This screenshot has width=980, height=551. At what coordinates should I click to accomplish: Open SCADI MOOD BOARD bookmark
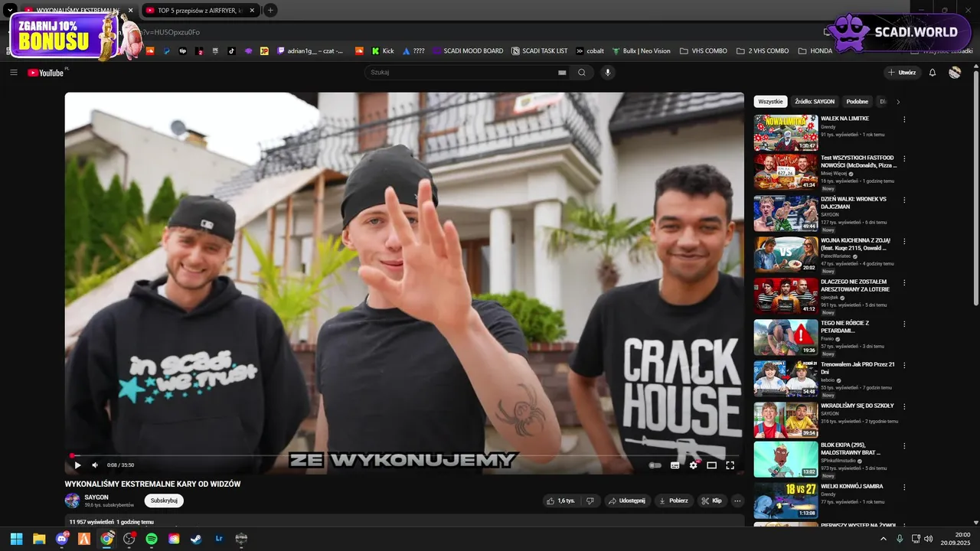pos(468,51)
